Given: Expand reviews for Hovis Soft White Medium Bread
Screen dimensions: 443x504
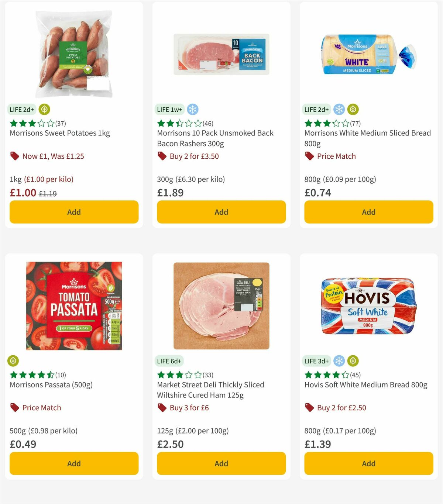Looking at the screenshot, I should click(x=355, y=375).
